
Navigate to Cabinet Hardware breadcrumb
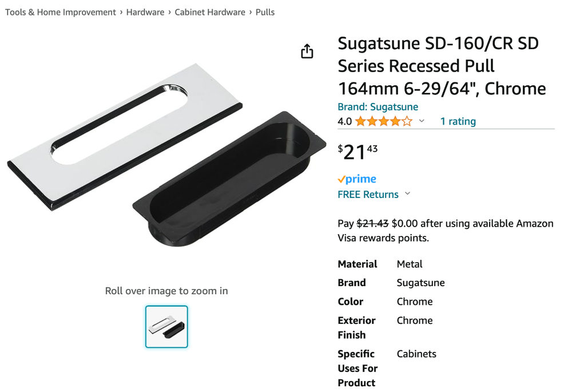click(x=210, y=12)
